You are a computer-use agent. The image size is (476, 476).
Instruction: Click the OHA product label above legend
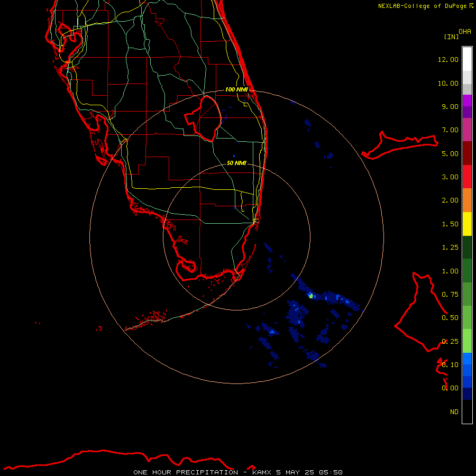(x=465, y=32)
